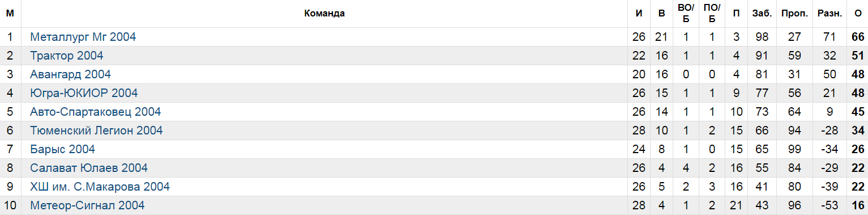Click the О points column header

[858, 14]
